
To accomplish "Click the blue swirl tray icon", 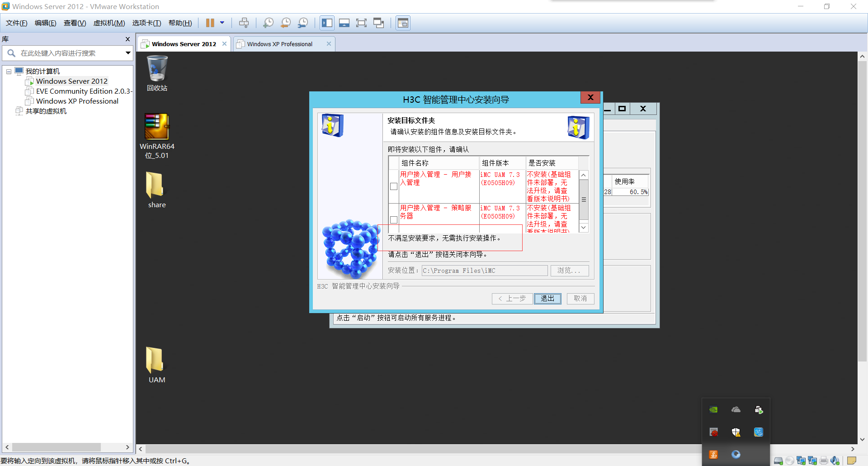I will pyautogui.click(x=736, y=454).
